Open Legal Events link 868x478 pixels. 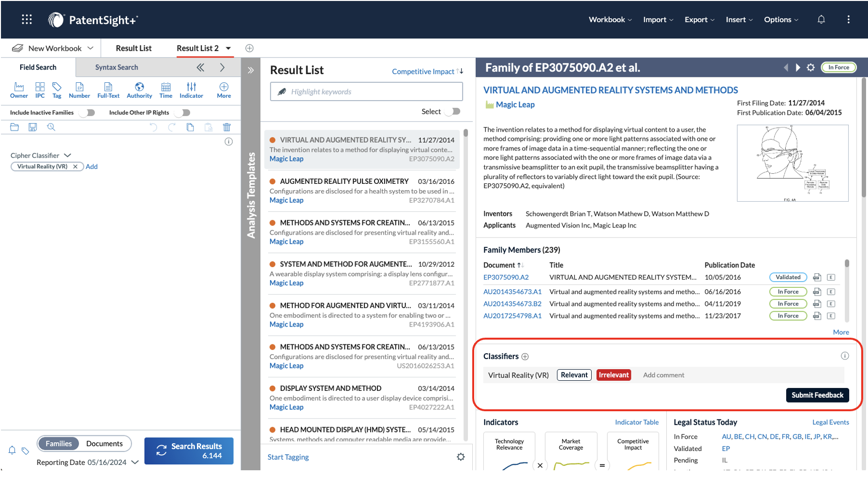click(x=830, y=422)
